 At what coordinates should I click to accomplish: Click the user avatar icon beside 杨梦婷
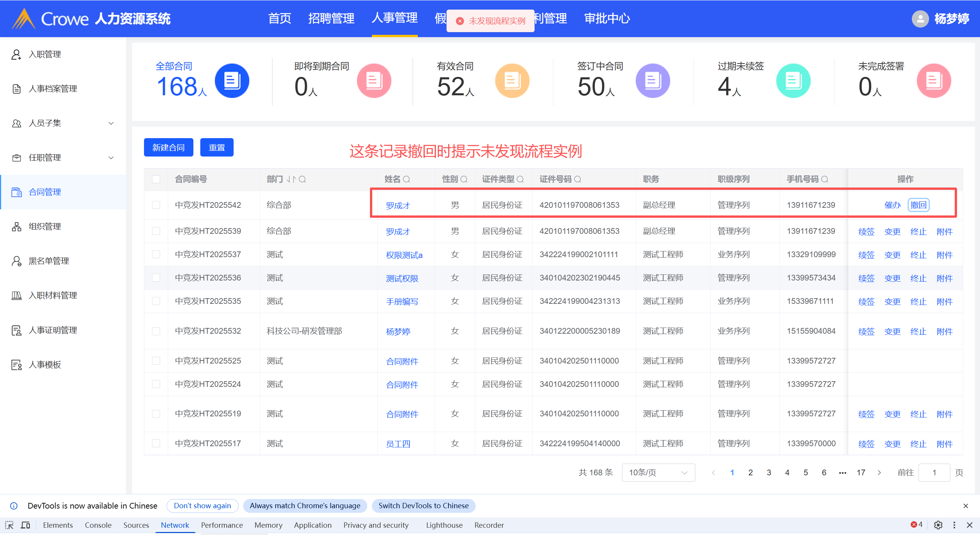tap(920, 19)
